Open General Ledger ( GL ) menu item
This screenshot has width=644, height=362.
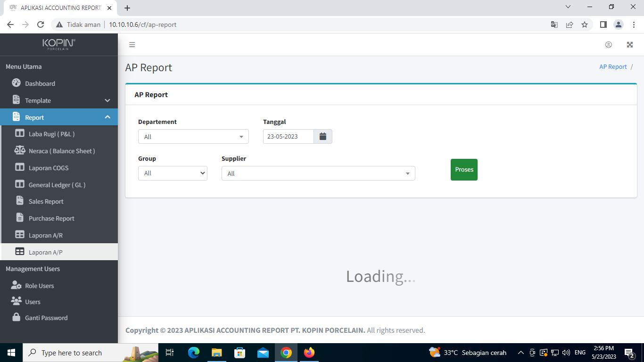(x=59, y=185)
